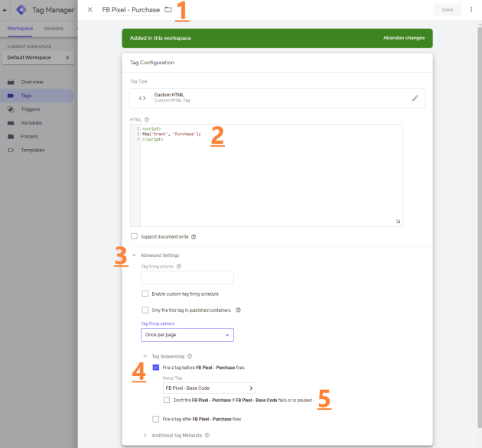The height and width of the screenshot is (448, 482).
Task: Click the Tag Configuration heading
Action: [151, 63]
